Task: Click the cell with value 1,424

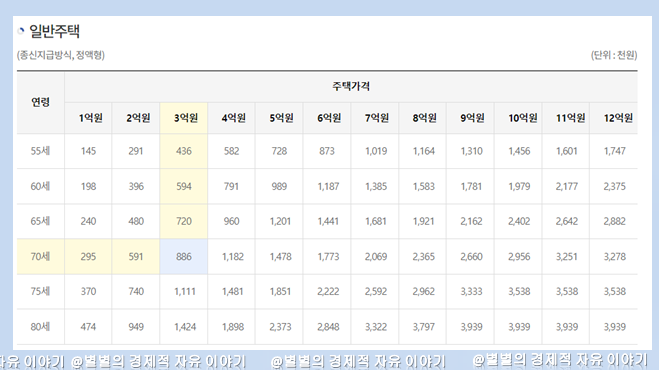Action: pos(184,327)
